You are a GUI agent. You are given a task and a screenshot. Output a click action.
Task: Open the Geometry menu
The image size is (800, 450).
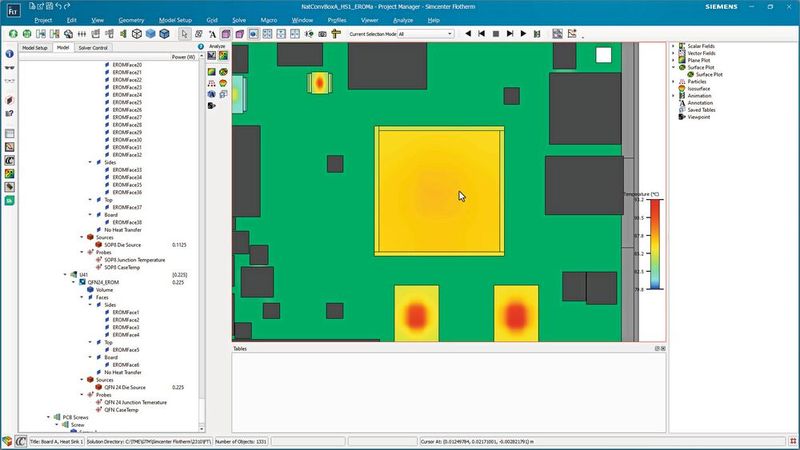pos(131,20)
